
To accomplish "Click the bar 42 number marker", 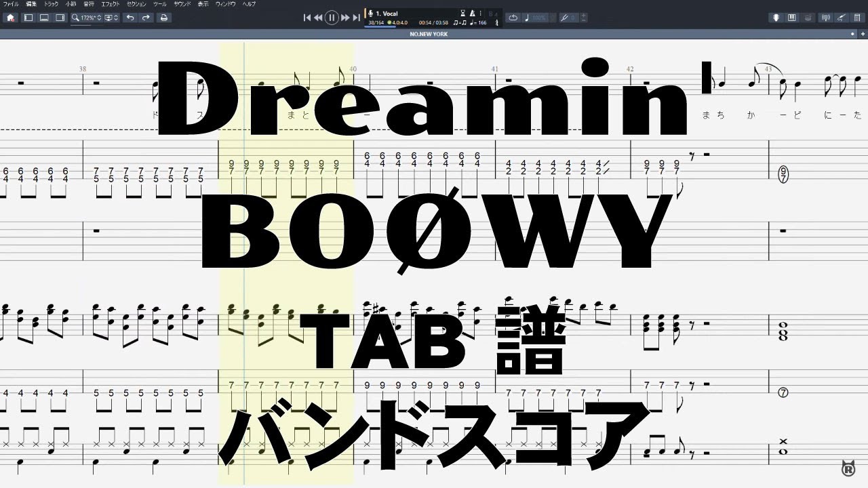I will click(630, 68).
